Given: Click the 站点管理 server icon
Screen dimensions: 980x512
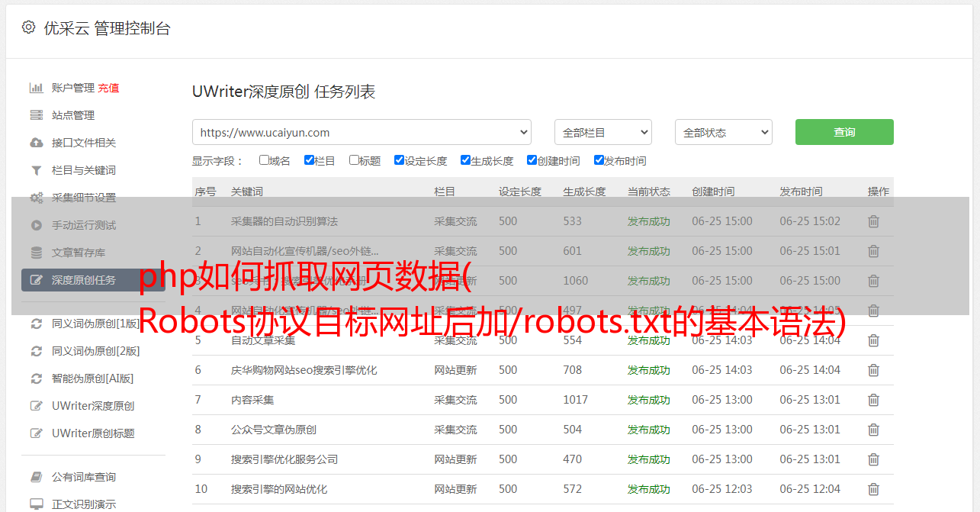Looking at the screenshot, I should click(x=36, y=115).
